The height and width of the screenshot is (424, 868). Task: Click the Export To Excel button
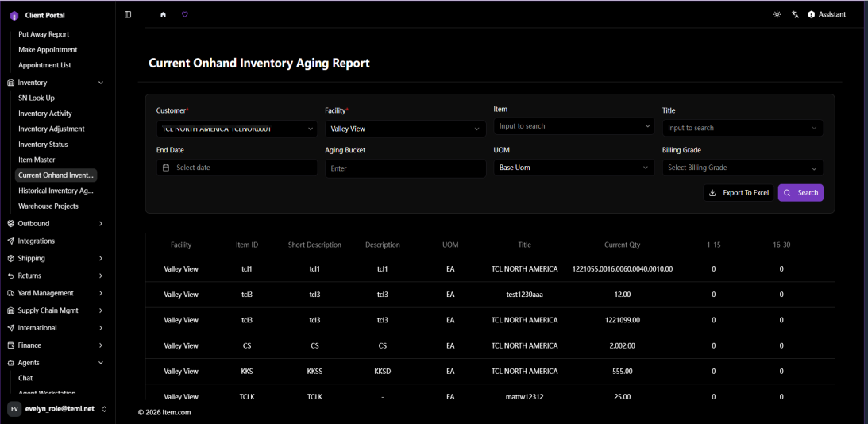coord(739,193)
